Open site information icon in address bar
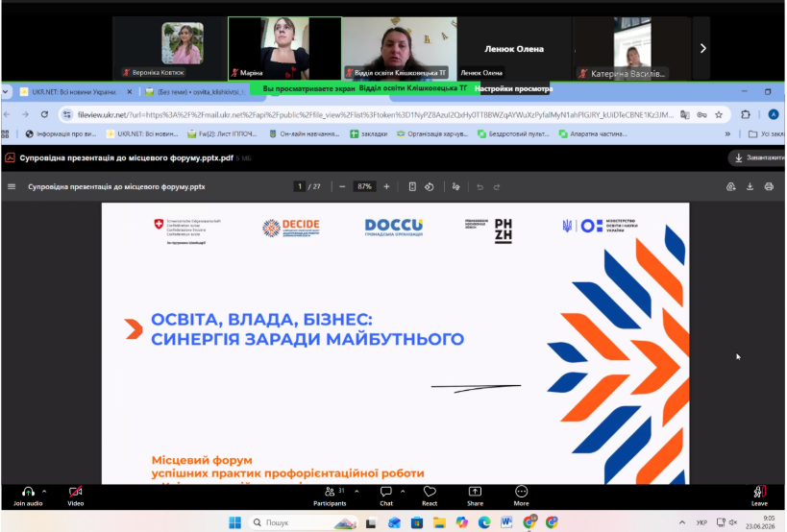 tap(66, 115)
